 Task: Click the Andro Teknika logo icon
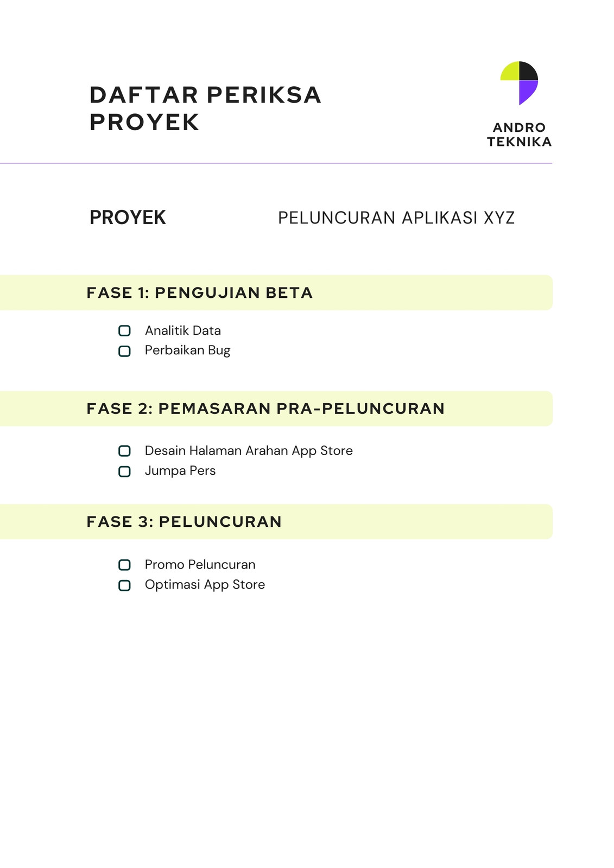pyautogui.click(x=519, y=83)
